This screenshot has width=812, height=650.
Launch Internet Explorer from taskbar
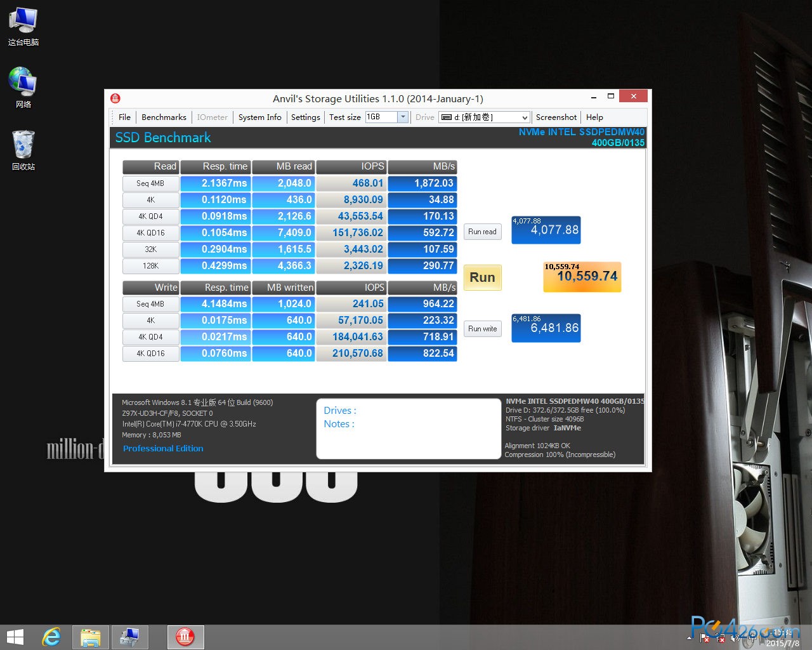(x=52, y=637)
